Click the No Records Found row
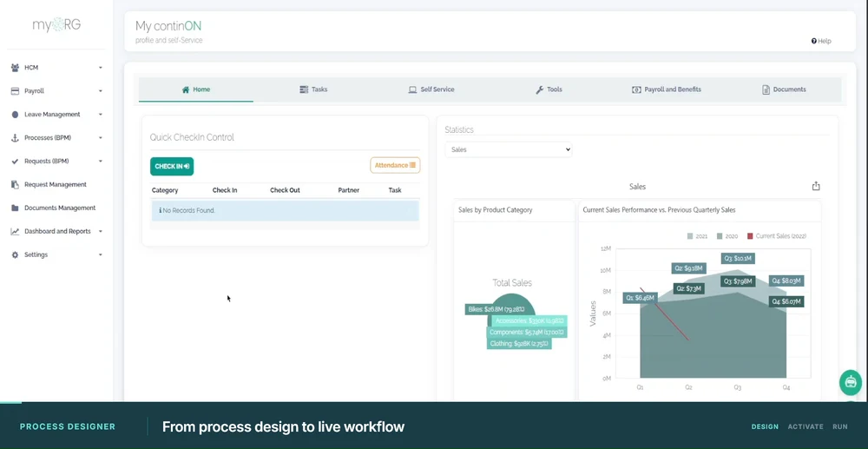868x449 pixels. (x=285, y=211)
